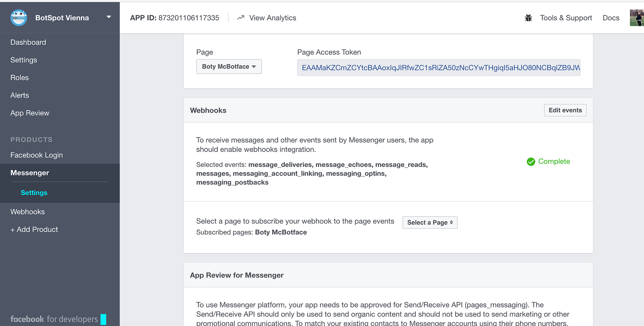Open View Analytics link
The height and width of the screenshot is (326, 644).
tap(272, 18)
